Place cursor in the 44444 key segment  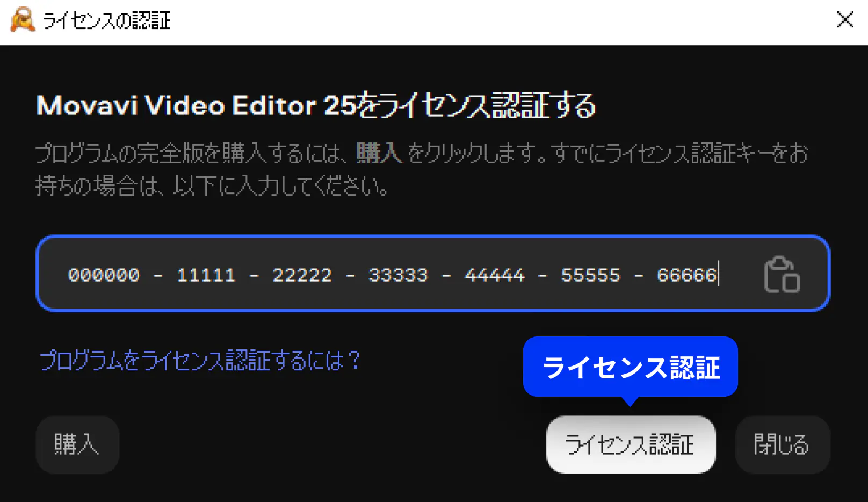coord(495,275)
